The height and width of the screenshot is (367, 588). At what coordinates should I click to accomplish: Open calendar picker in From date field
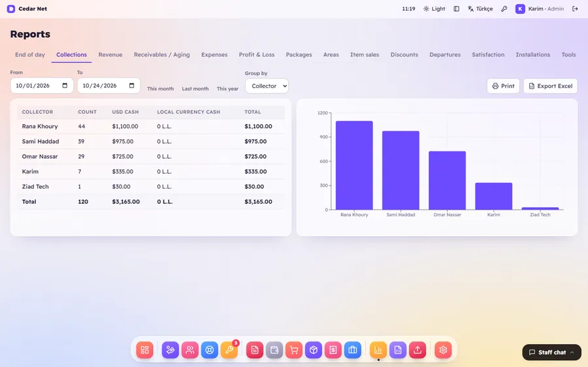tap(65, 86)
